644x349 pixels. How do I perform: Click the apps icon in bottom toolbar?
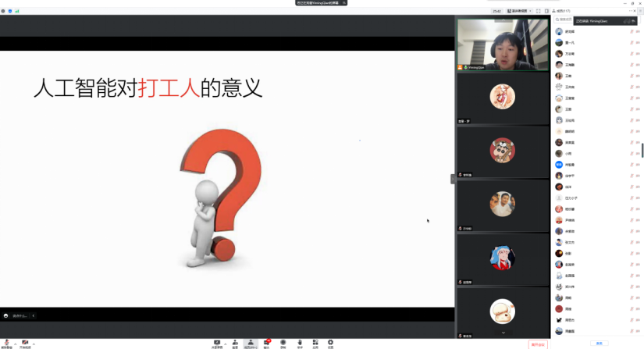(x=315, y=342)
